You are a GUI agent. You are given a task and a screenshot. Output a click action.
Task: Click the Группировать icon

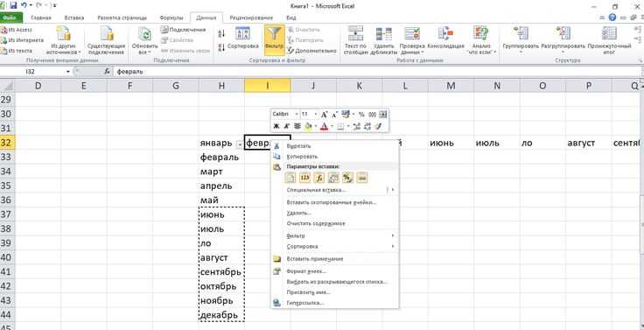pyautogui.click(x=521, y=34)
